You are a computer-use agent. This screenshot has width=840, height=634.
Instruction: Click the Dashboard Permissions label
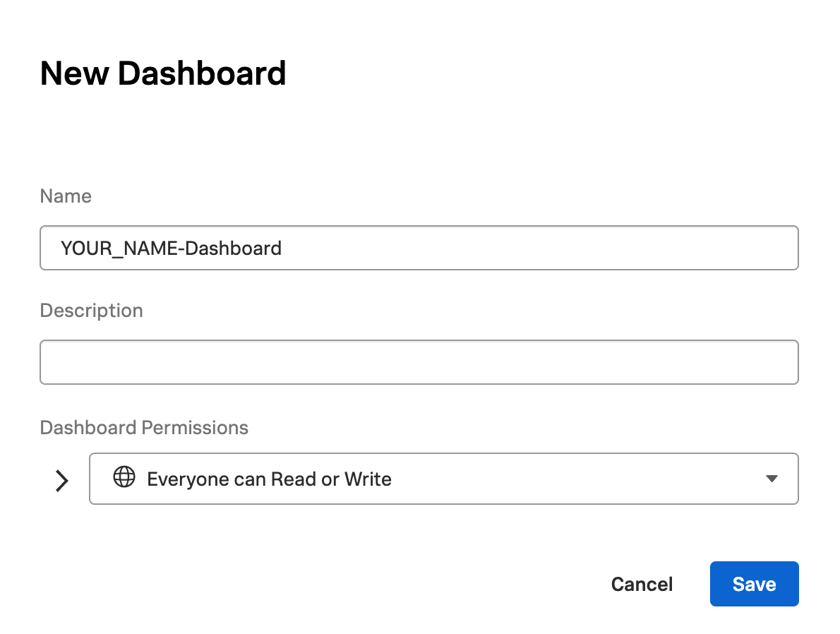[x=144, y=427]
